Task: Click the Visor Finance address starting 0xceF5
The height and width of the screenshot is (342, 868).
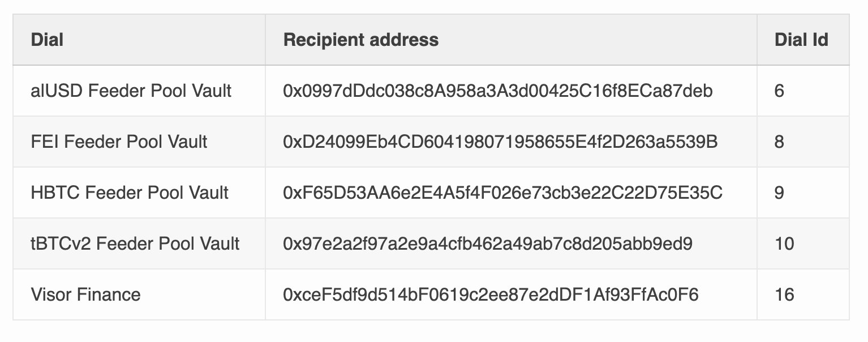Action: (x=491, y=294)
